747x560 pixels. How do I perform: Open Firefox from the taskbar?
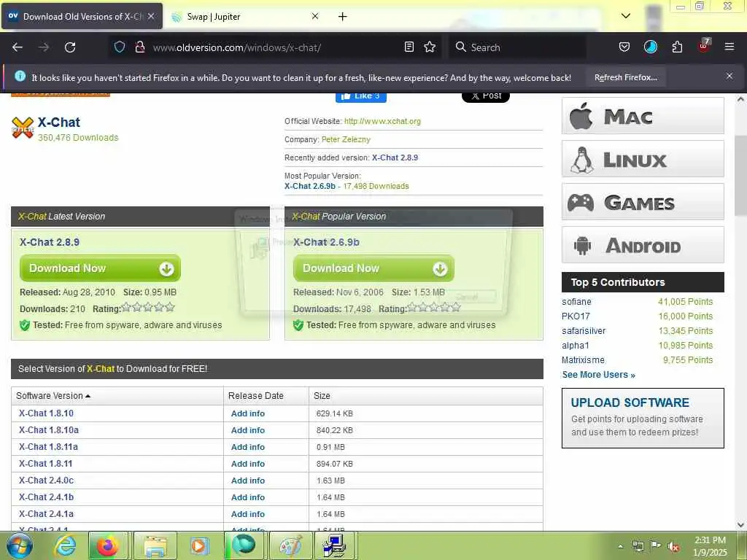(108, 546)
